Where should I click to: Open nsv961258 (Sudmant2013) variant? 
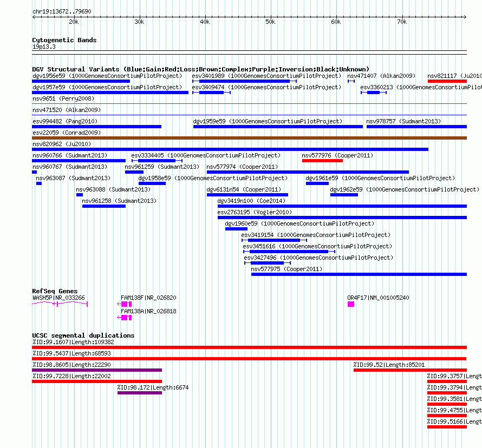pyautogui.click(x=119, y=201)
